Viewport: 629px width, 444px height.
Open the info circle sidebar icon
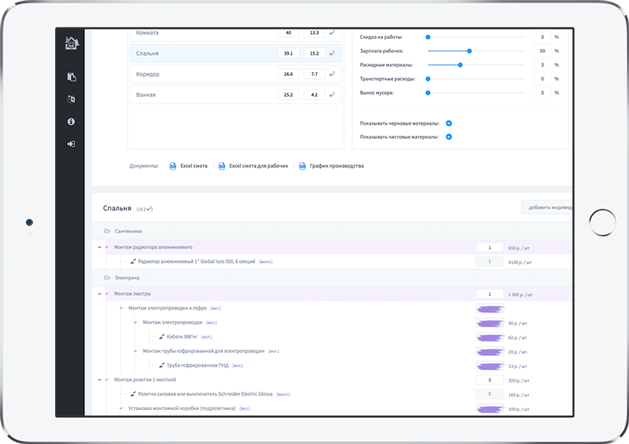pyautogui.click(x=71, y=122)
